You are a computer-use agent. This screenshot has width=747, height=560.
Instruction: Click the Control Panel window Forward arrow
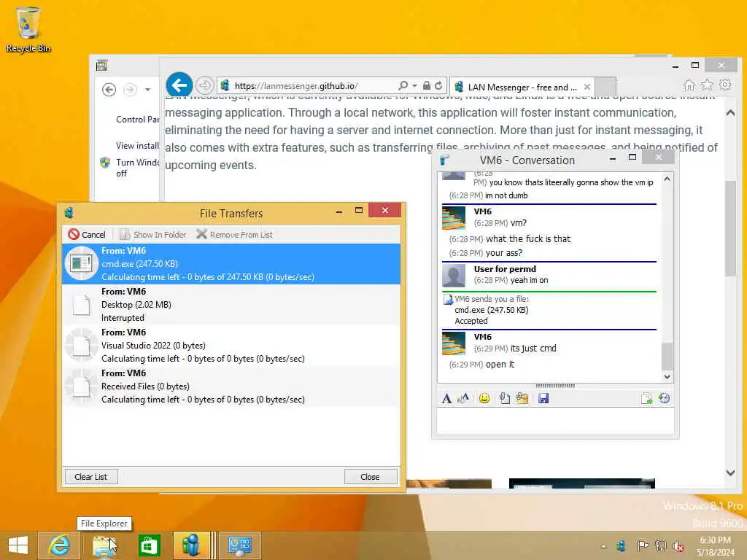130,90
